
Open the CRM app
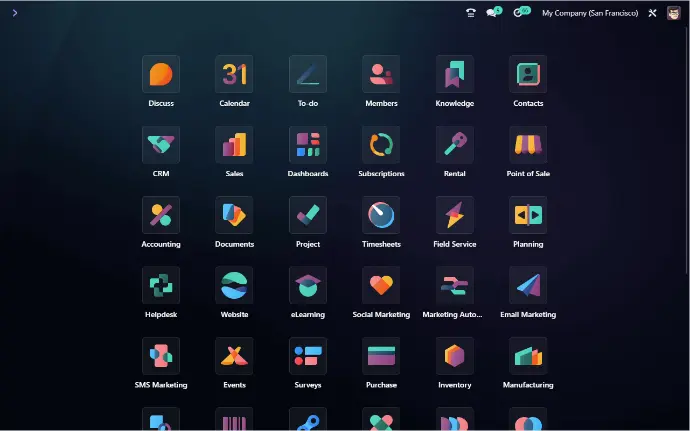(161, 144)
